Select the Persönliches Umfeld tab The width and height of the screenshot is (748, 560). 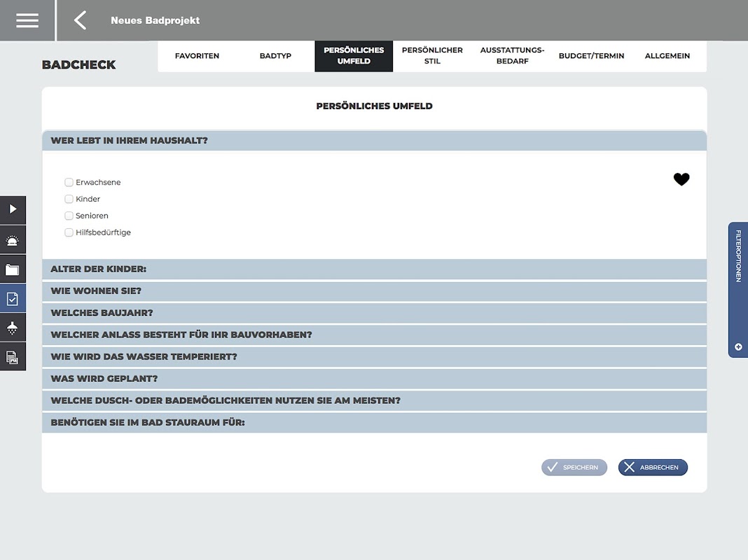354,56
